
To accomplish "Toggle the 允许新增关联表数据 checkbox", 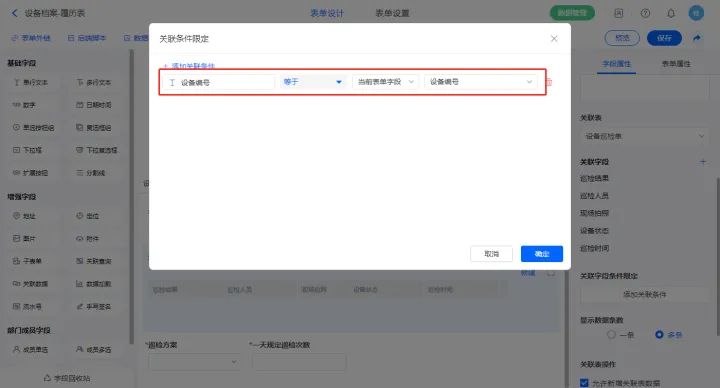I will pyautogui.click(x=584, y=382).
